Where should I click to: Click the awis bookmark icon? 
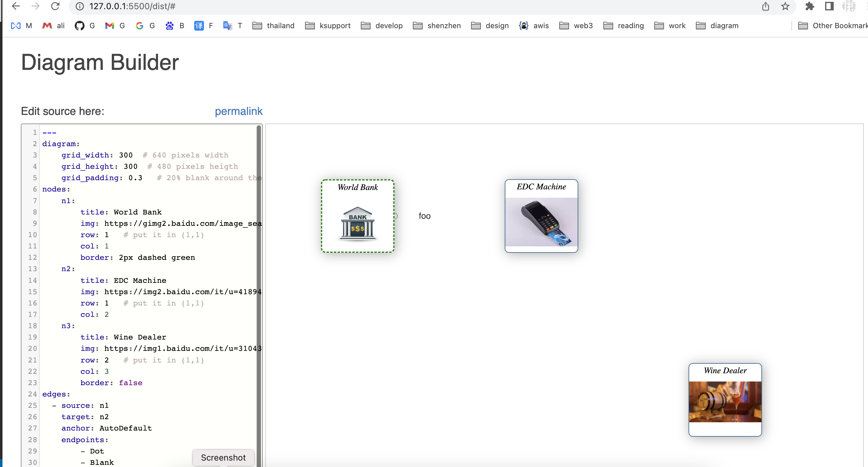[524, 26]
